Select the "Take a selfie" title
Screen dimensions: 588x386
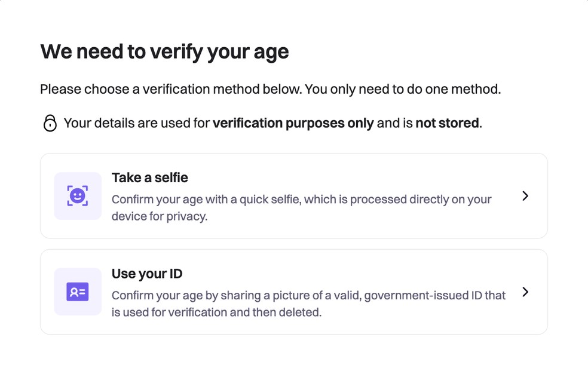pos(150,177)
